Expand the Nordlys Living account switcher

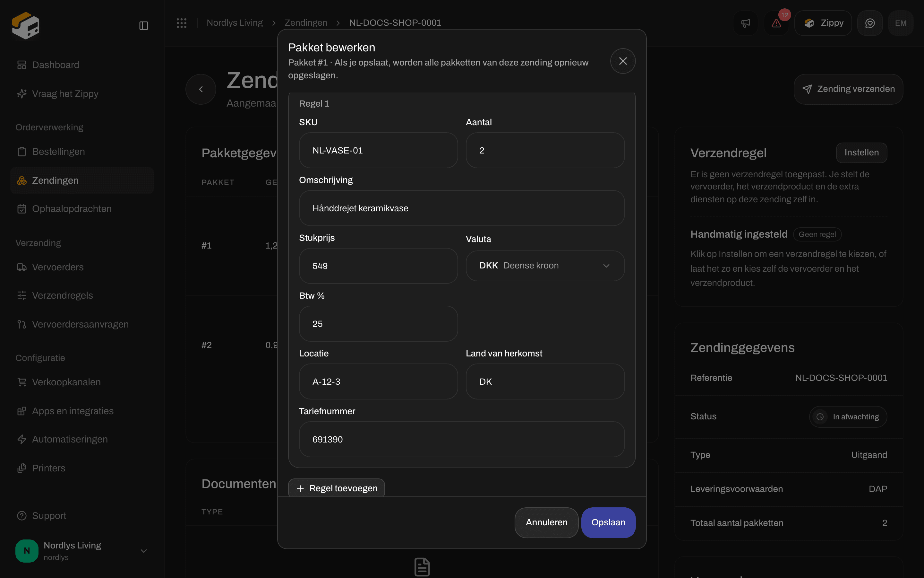click(82, 551)
